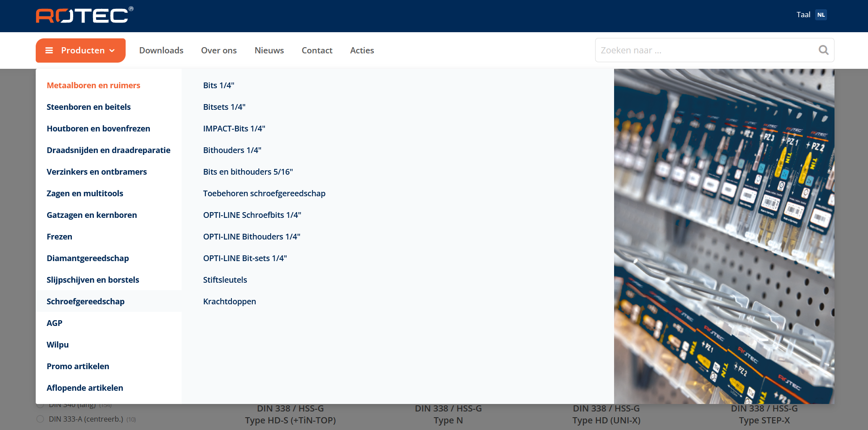
Task: Collapse the Producten dropdown menu
Action: [81, 51]
